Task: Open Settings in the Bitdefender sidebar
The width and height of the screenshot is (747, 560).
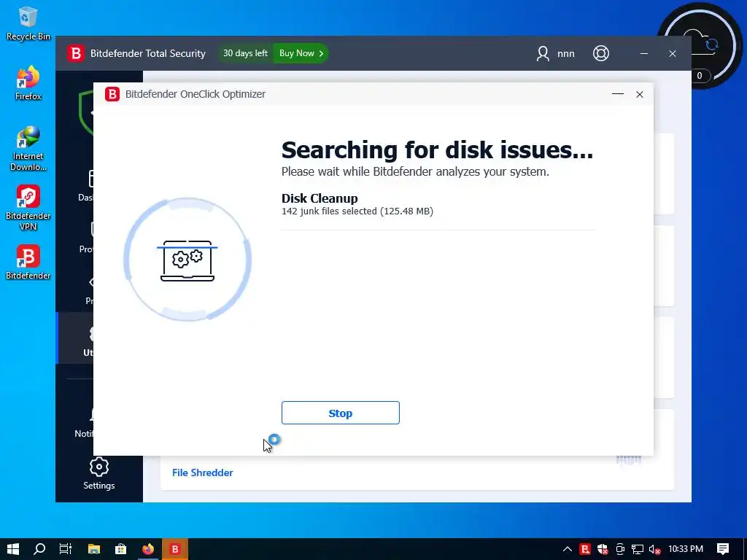Action: 99,473
